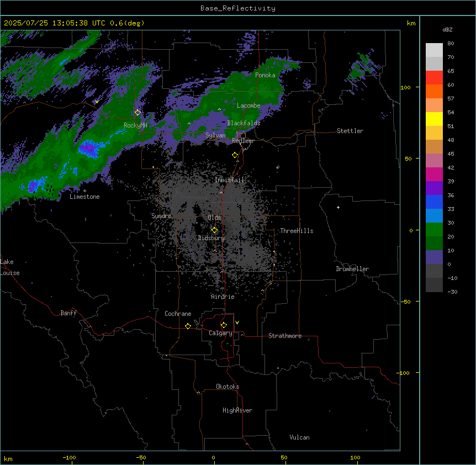Pick the bright green 30 dBZ legend swatch

click(x=434, y=230)
